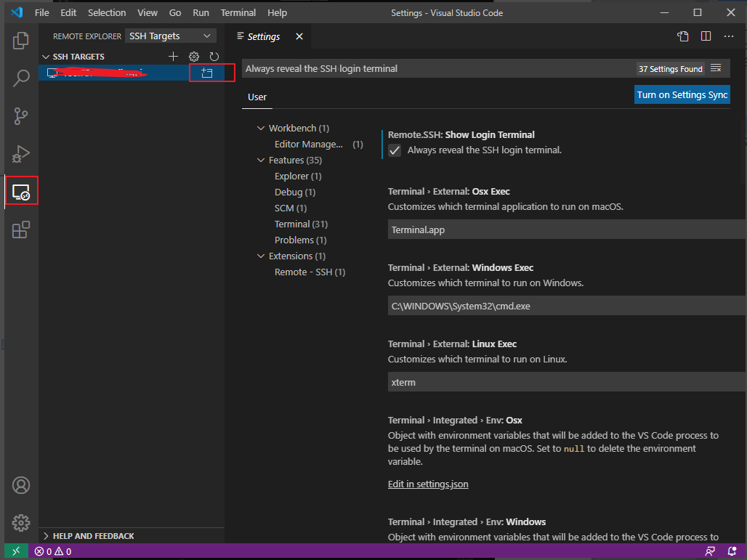Open the Source Control view

pos(21,115)
